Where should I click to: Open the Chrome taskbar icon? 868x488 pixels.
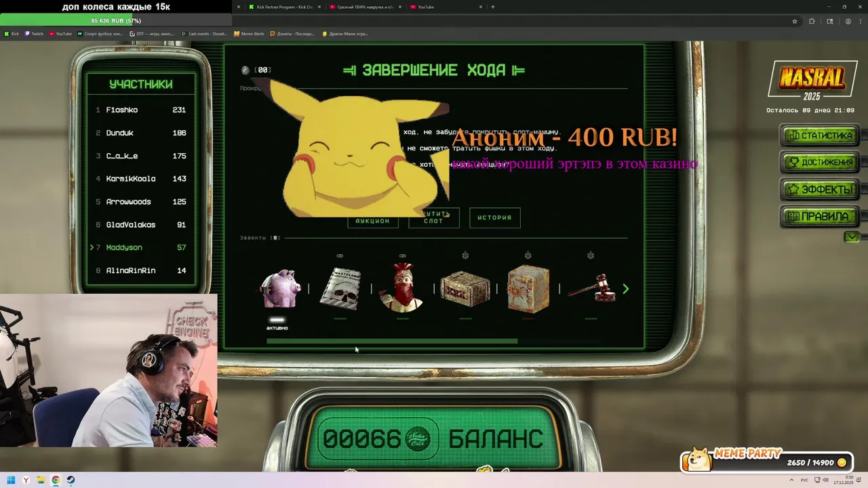coord(56,481)
